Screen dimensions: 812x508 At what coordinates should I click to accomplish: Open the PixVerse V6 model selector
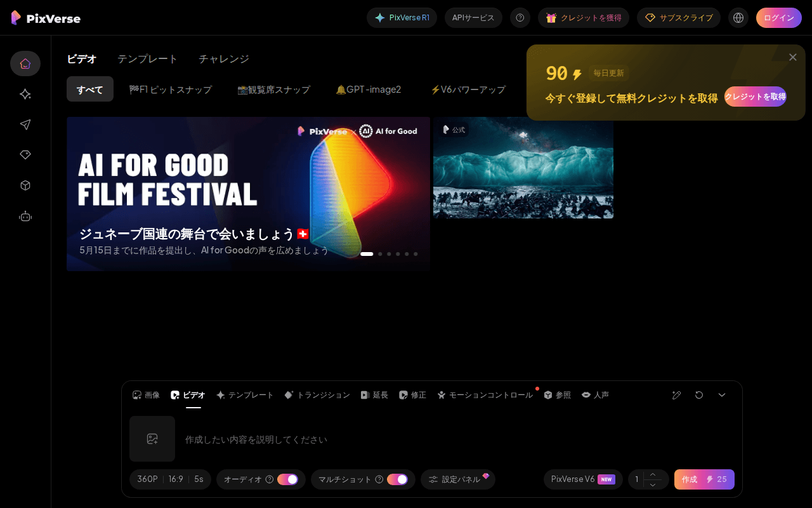click(583, 479)
